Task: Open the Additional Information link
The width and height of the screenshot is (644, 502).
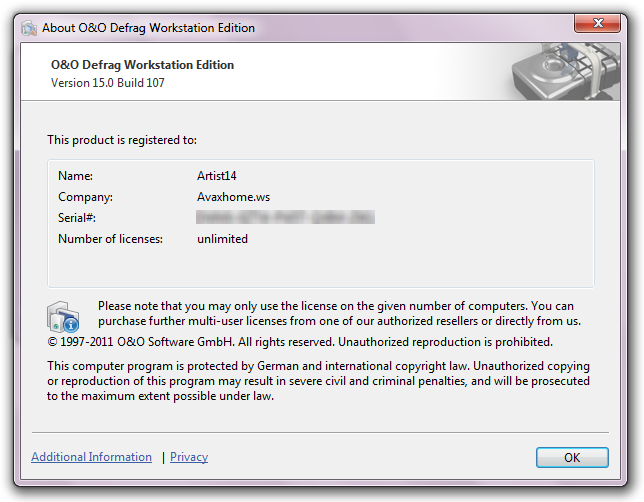Action: click(x=91, y=457)
